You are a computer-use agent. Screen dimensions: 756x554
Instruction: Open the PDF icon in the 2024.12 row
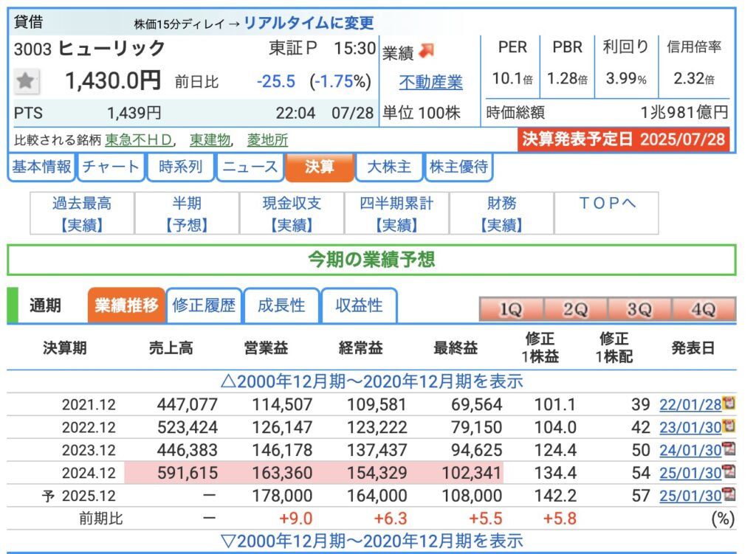[729, 471]
